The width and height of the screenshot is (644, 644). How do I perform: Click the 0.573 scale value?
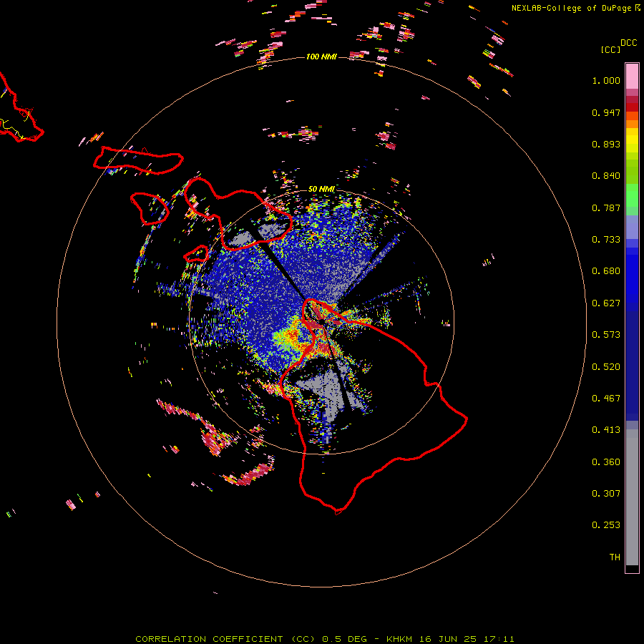(x=606, y=335)
